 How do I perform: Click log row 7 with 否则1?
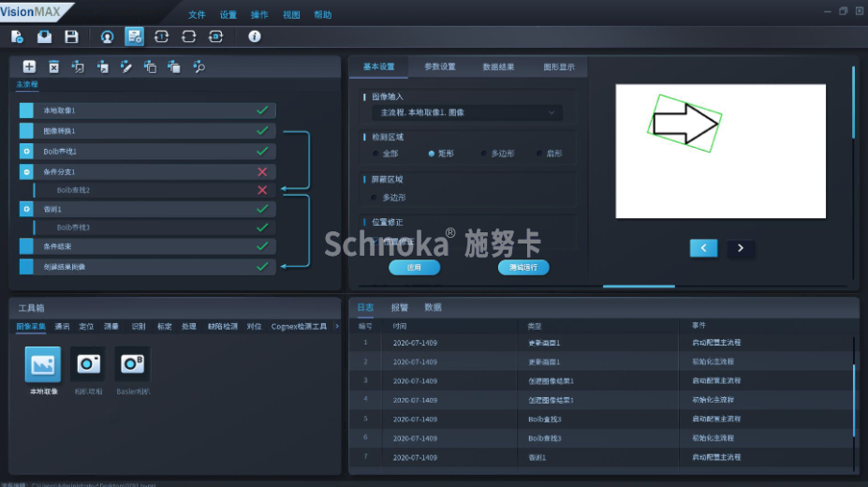pos(601,457)
